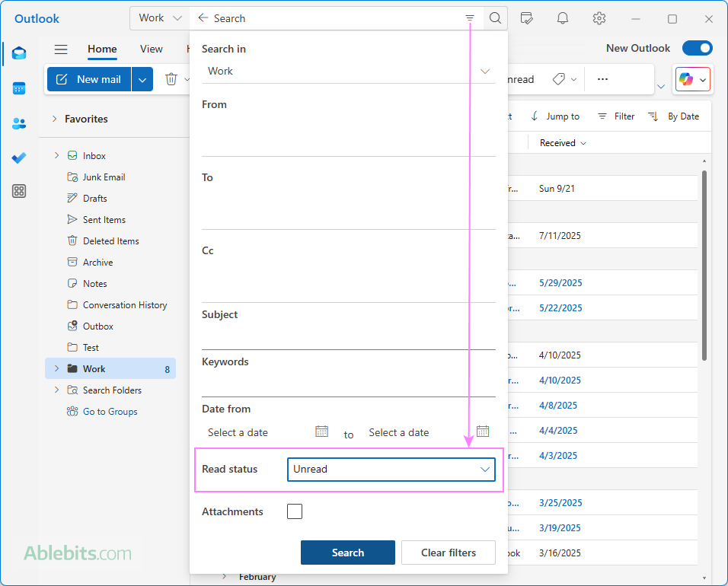Select the Home tab
The height and width of the screenshot is (586, 728).
point(102,49)
